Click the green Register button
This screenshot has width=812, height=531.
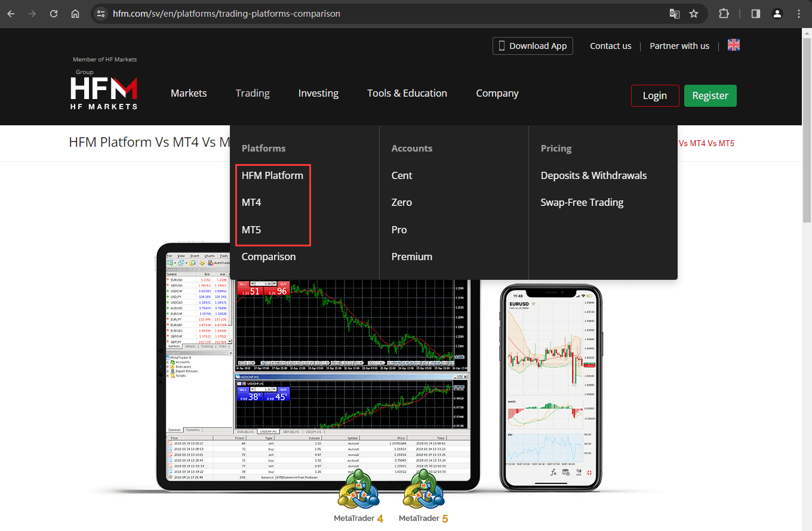710,95
